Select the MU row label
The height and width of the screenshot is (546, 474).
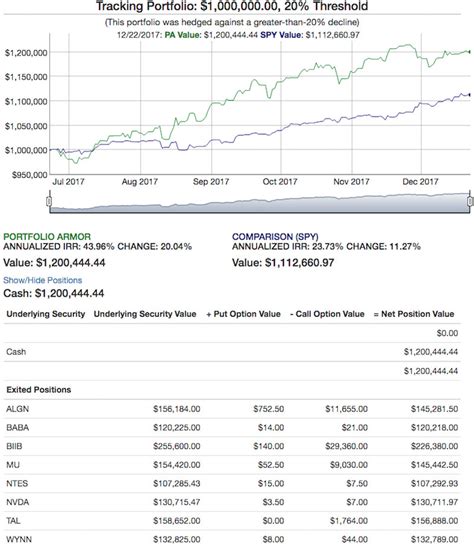pos(13,465)
